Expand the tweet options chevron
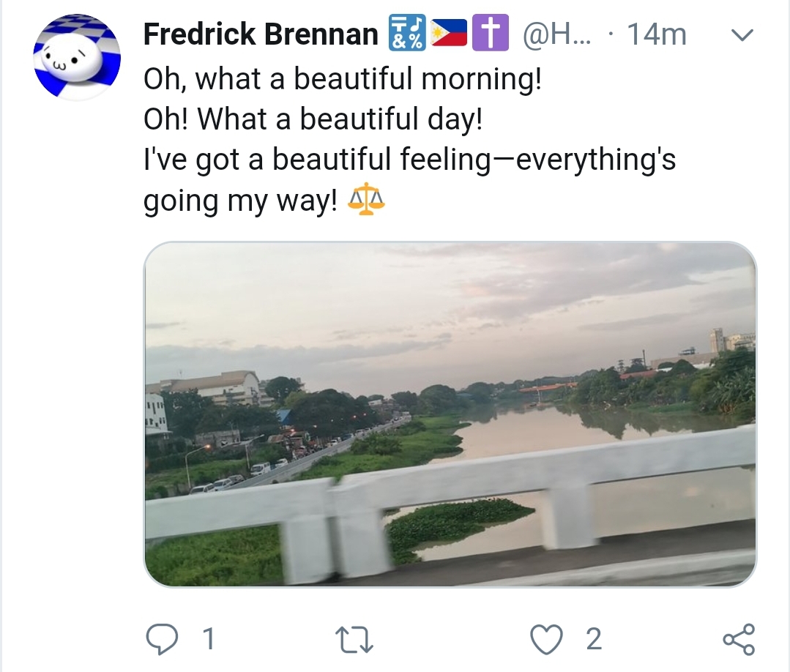 [x=742, y=34]
